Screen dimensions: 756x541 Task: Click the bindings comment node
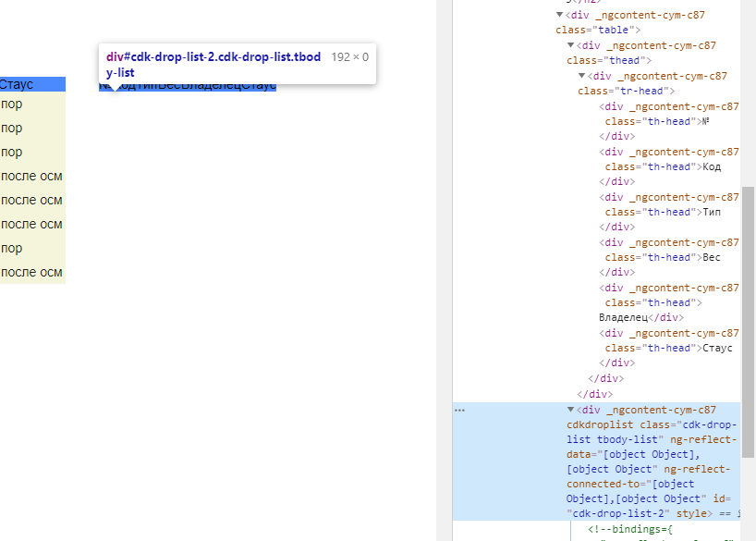(640, 530)
